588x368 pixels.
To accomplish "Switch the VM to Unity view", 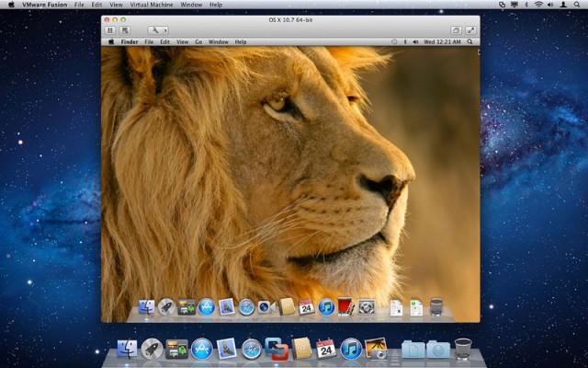I will click(x=456, y=30).
